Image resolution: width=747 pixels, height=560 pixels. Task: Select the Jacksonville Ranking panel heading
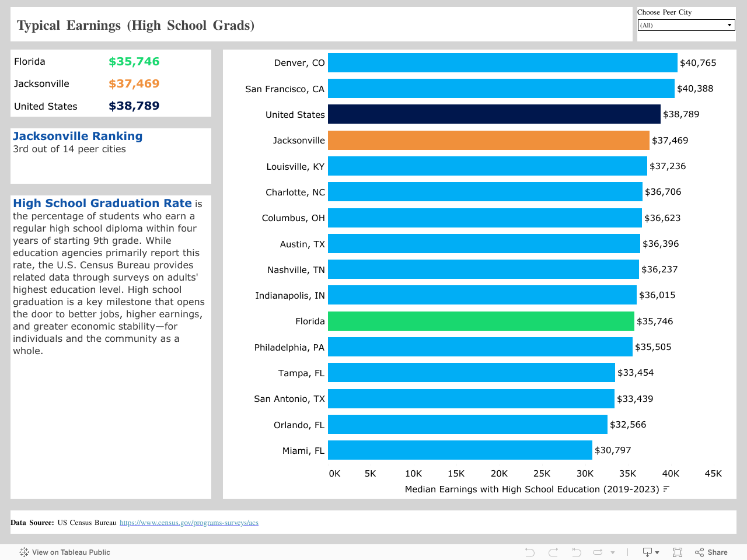[x=77, y=135]
